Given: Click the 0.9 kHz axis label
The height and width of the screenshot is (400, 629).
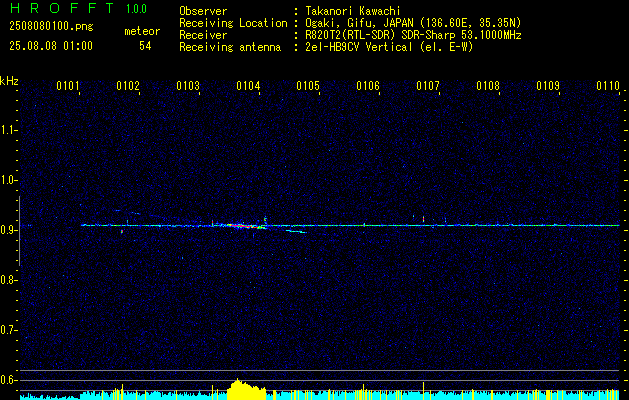Looking at the screenshot, I should pos(8,230).
